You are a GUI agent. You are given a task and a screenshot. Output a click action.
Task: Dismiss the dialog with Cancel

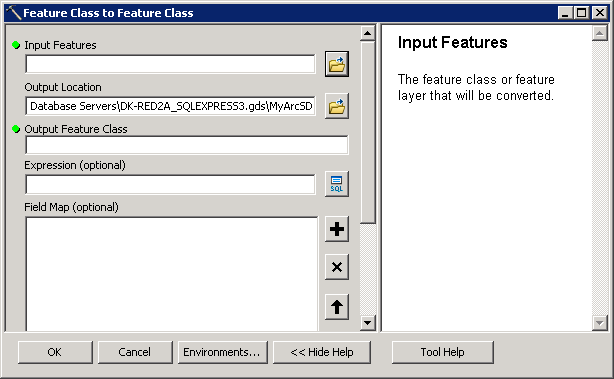point(135,352)
